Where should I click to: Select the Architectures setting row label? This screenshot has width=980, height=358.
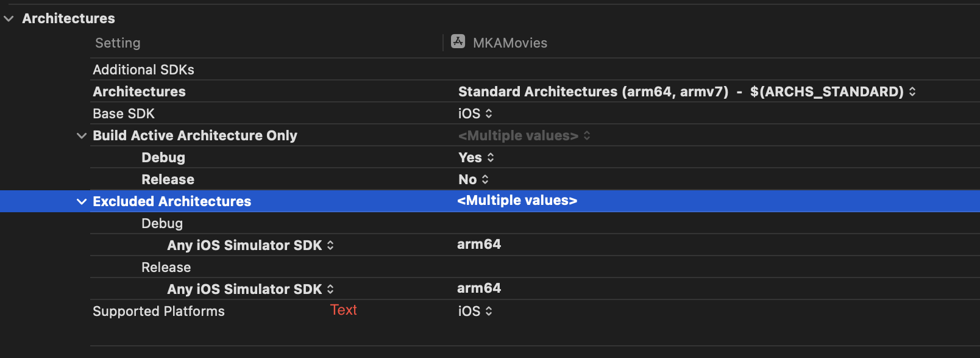(139, 91)
